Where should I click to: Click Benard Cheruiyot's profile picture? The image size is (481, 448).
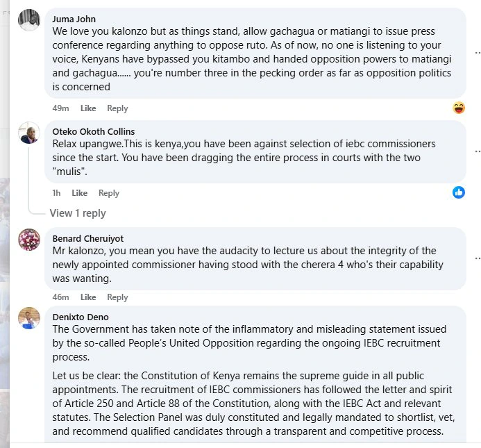pos(28,240)
